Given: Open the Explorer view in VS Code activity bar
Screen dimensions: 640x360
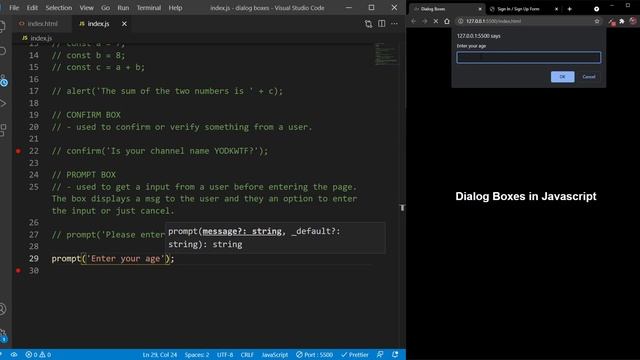Looking at the screenshot, I should pos(2,26).
